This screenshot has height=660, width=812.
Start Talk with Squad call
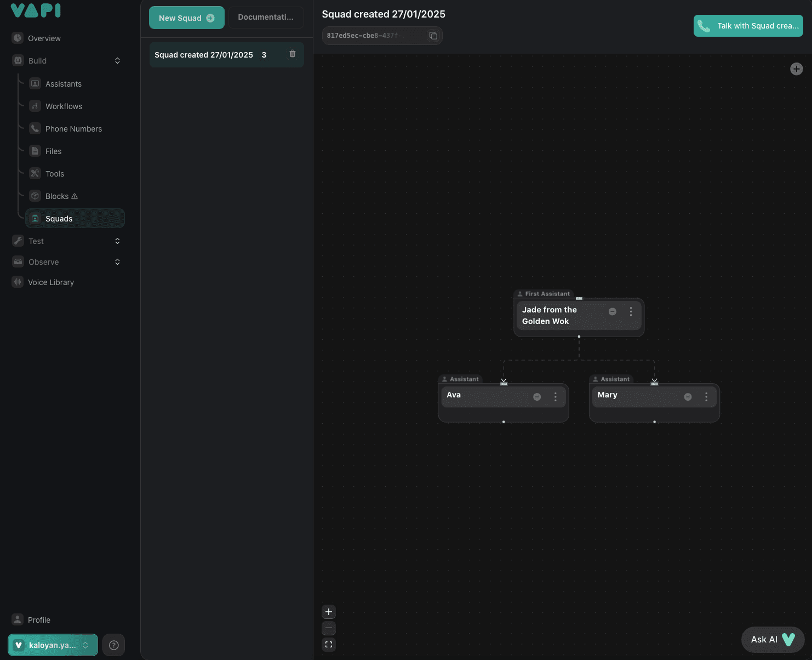click(748, 26)
